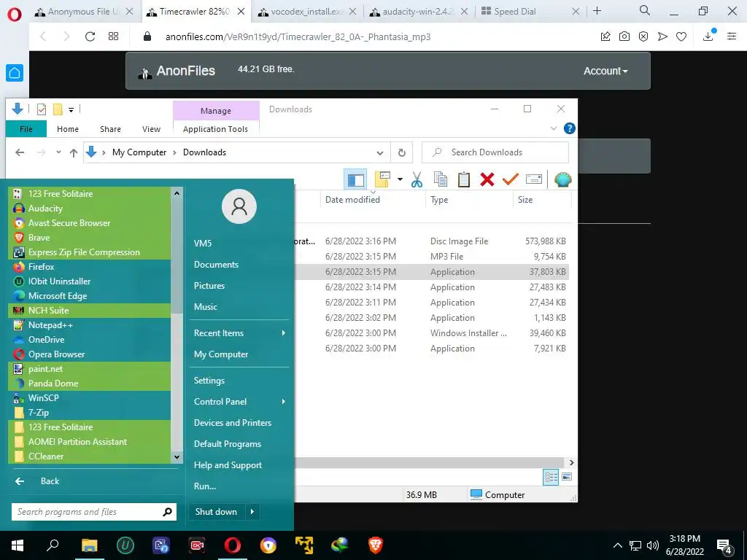Launch Audacity from the Start menu
This screenshot has width=747, height=560.
tap(90, 208)
